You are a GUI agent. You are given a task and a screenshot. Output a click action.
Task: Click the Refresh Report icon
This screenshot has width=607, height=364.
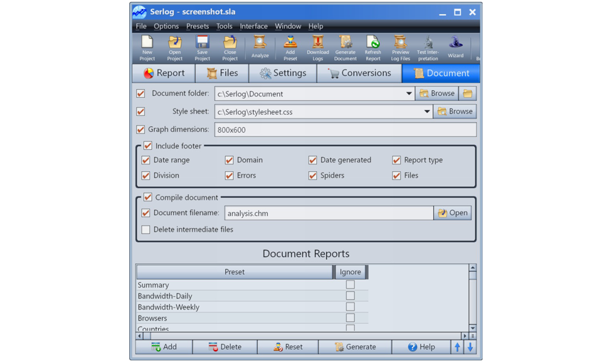[373, 48]
